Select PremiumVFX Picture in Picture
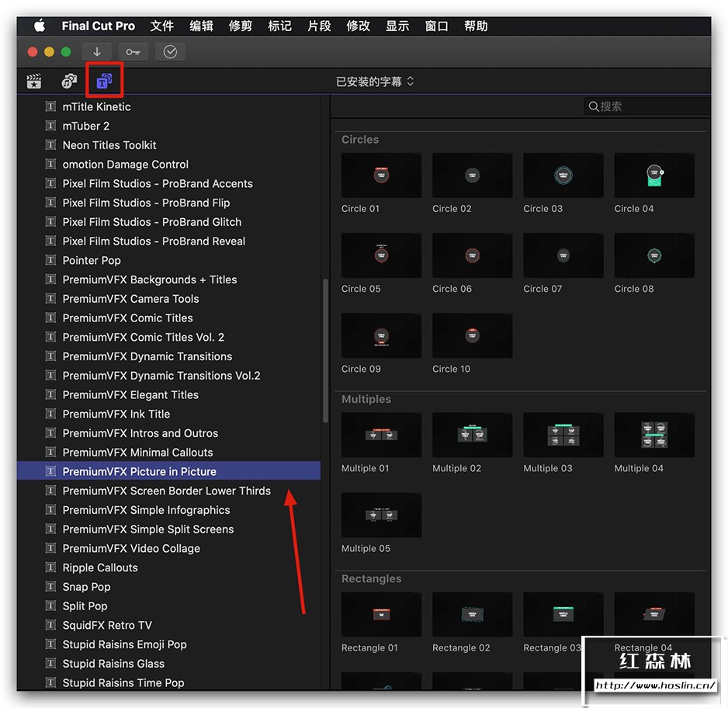 pyautogui.click(x=168, y=471)
